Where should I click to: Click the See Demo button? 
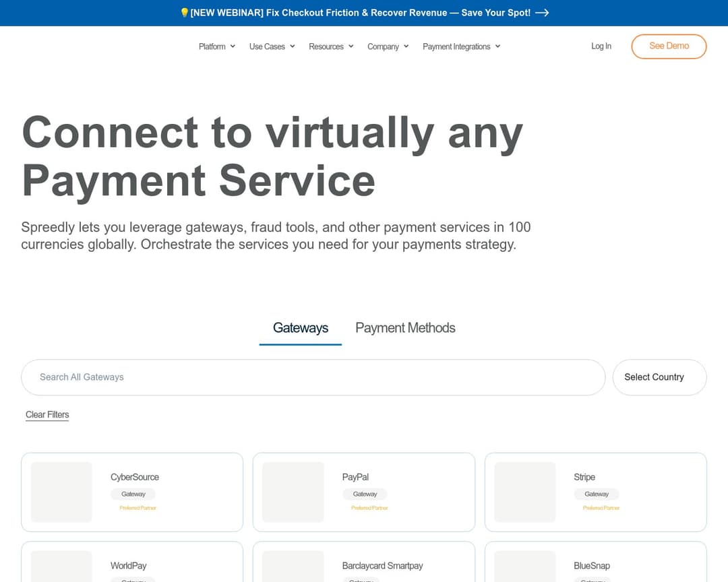click(669, 46)
